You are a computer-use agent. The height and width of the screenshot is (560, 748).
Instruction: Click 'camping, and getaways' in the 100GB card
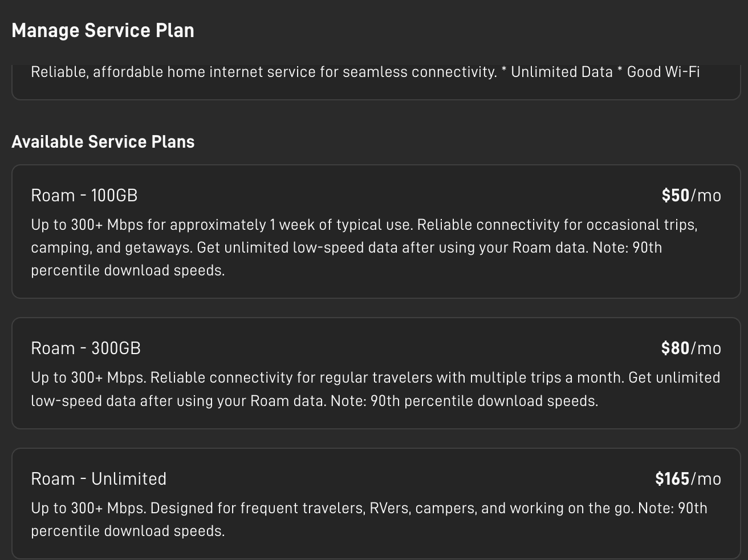[109, 248]
